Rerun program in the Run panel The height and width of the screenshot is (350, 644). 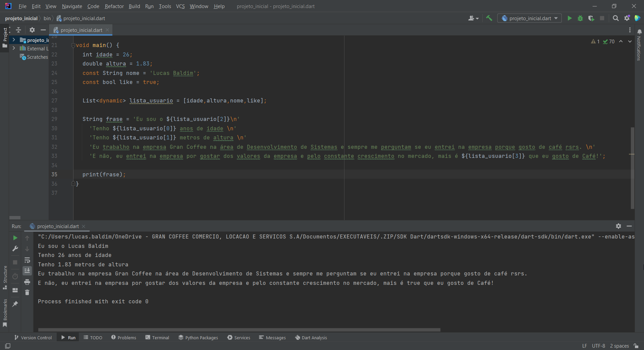pos(15,238)
